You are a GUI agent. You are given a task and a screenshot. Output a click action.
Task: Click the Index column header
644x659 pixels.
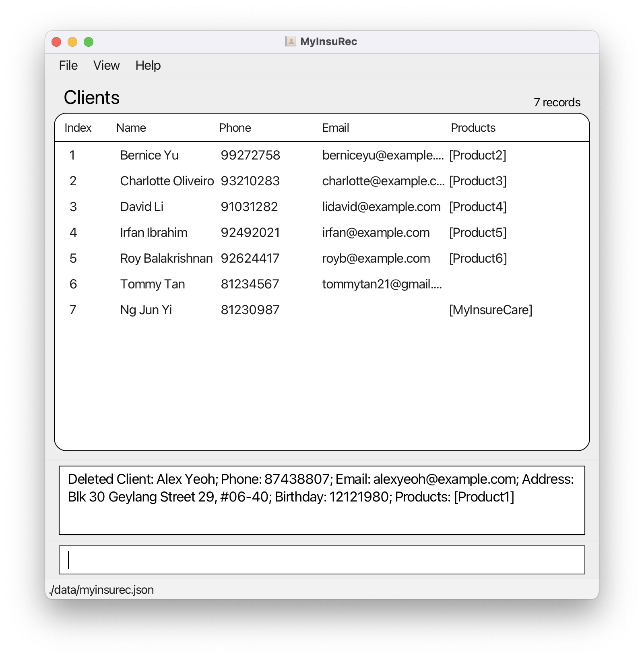78,128
